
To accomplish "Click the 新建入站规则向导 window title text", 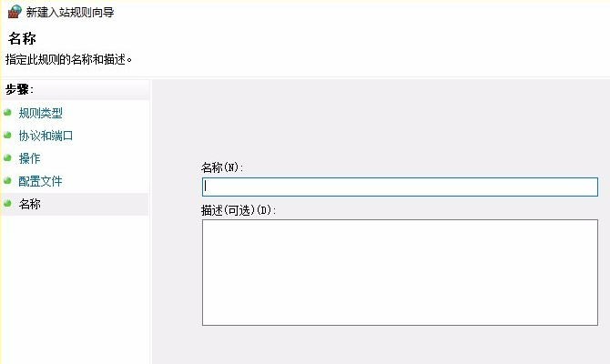I will pos(70,13).
